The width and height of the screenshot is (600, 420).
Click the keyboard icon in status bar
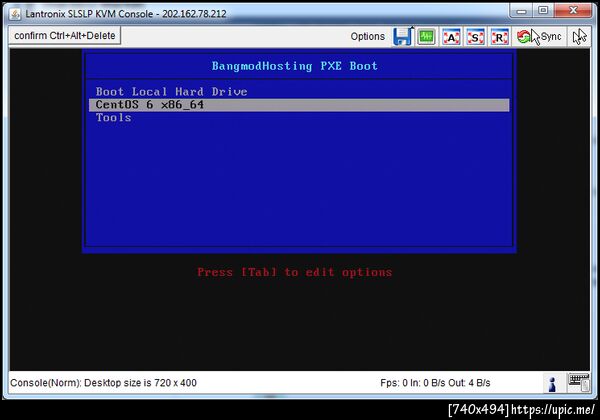(x=579, y=383)
